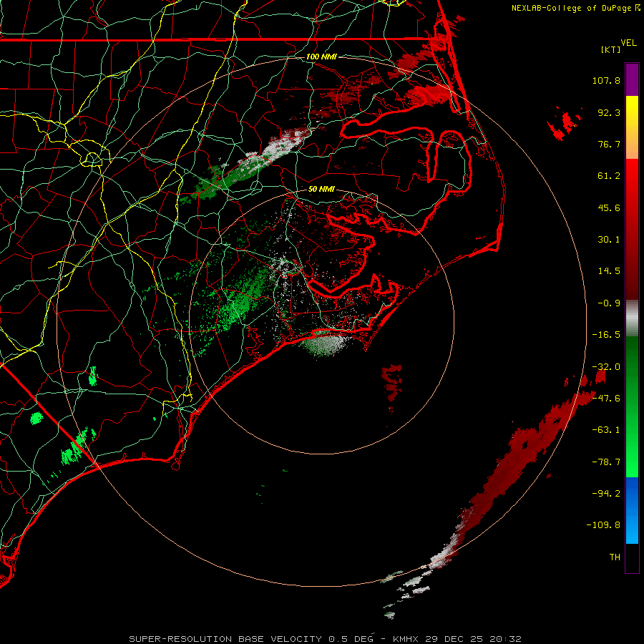Select the 14.5 scale value
Screen dimensions: 644x644
click(609, 271)
